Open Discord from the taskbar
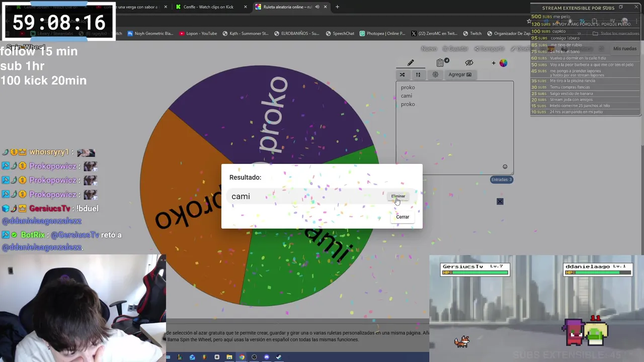Viewport: 644px width, 362px height. coord(267,357)
